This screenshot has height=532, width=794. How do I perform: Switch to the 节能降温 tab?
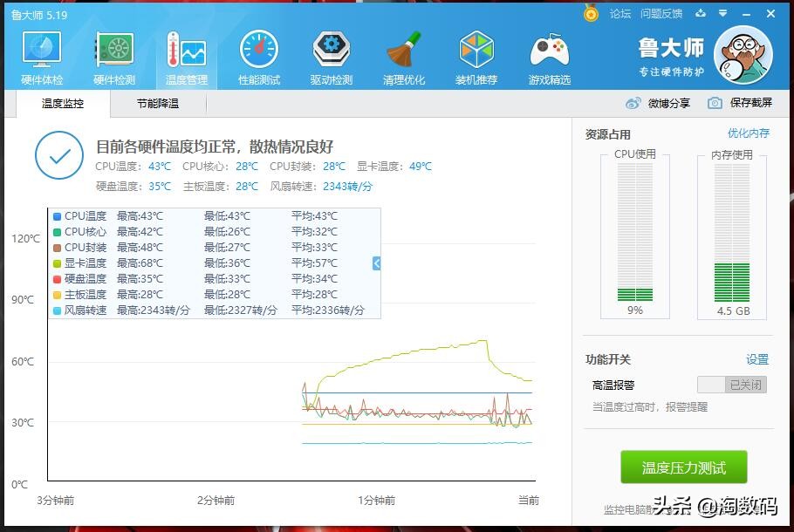point(157,103)
